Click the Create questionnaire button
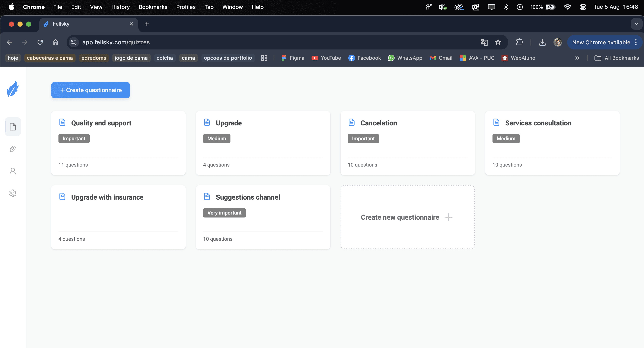The image size is (644, 348). click(x=90, y=90)
